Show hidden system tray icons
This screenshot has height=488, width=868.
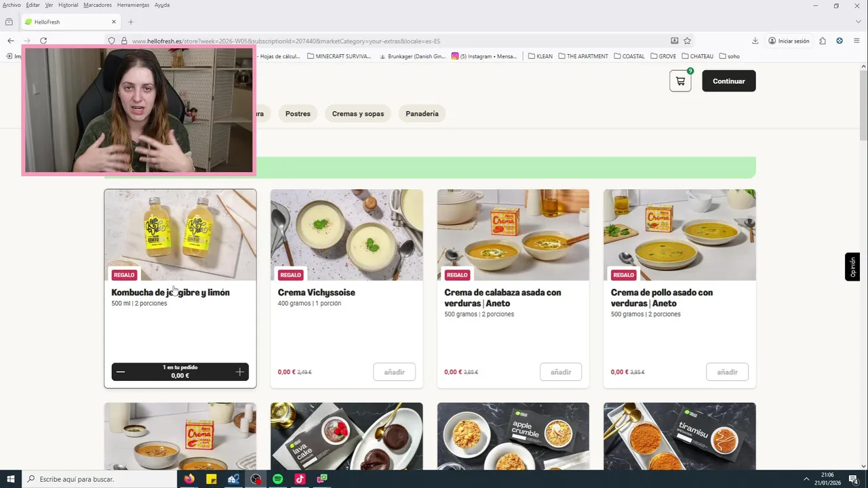tap(806, 479)
